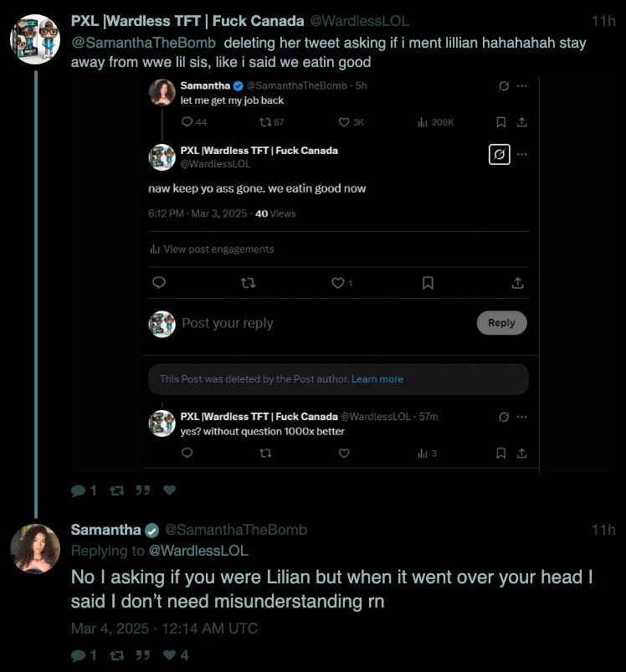Click the Reply button in the embedded screenshot

[501, 323]
